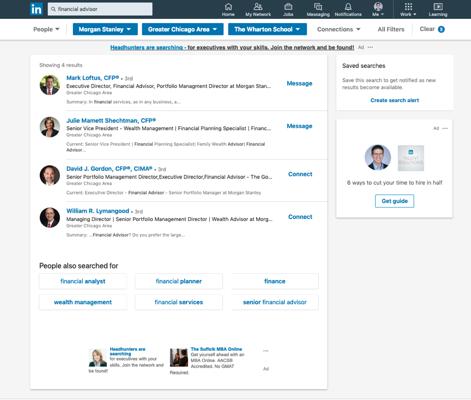Expand the Morgan Stanley filter dropdown
Screen dimensions: 471x400
point(105,29)
